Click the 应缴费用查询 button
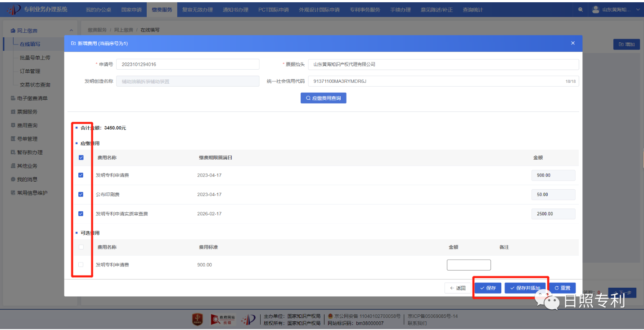This screenshot has height=330, width=644. (x=323, y=98)
